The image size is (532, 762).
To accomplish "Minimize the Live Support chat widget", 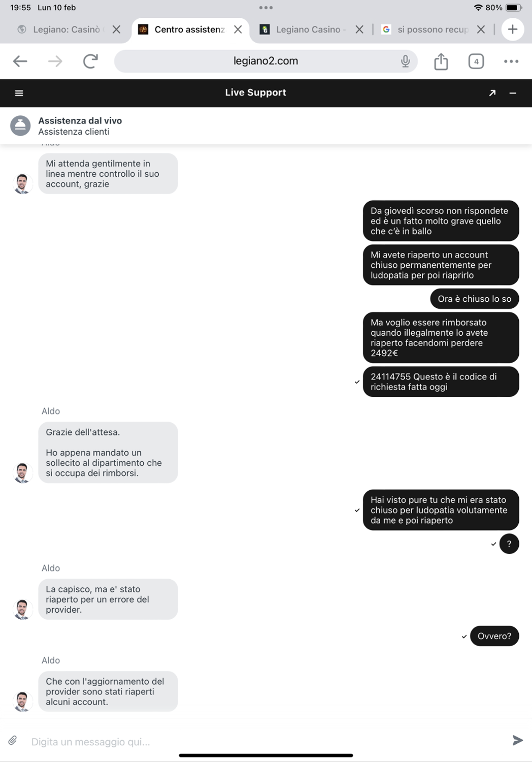I will pos(513,93).
